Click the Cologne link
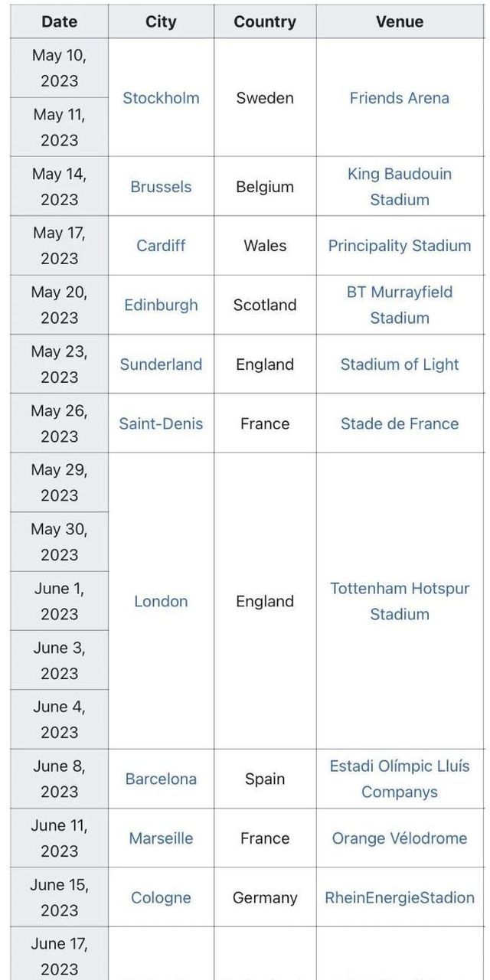Viewport: 490px width, 980px height. tap(161, 897)
